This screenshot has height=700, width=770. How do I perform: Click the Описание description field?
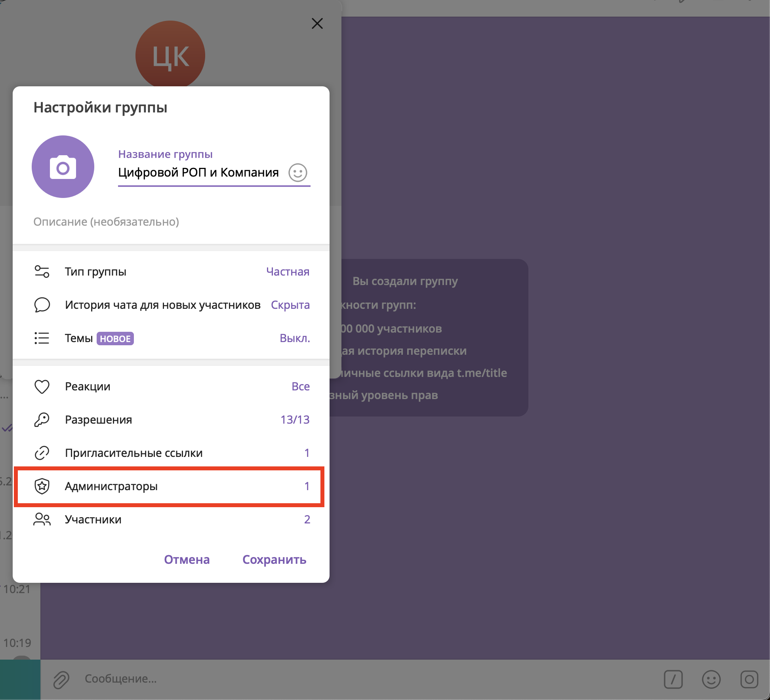[106, 222]
